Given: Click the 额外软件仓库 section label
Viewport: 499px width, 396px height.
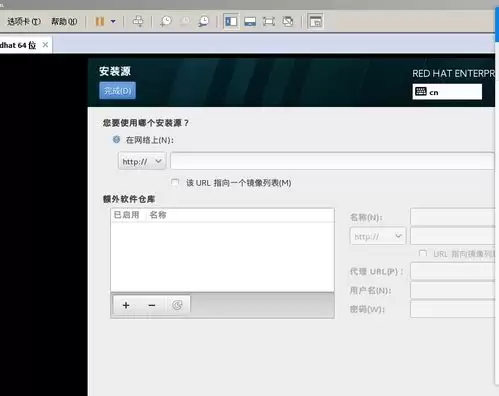Looking at the screenshot, I should point(129,199).
